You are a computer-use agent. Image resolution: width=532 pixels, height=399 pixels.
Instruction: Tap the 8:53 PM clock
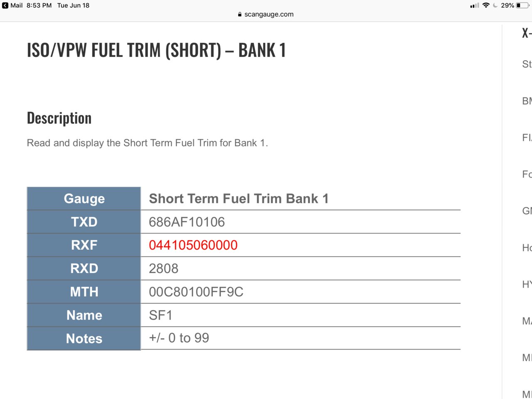pyautogui.click(x=39, y=5)
